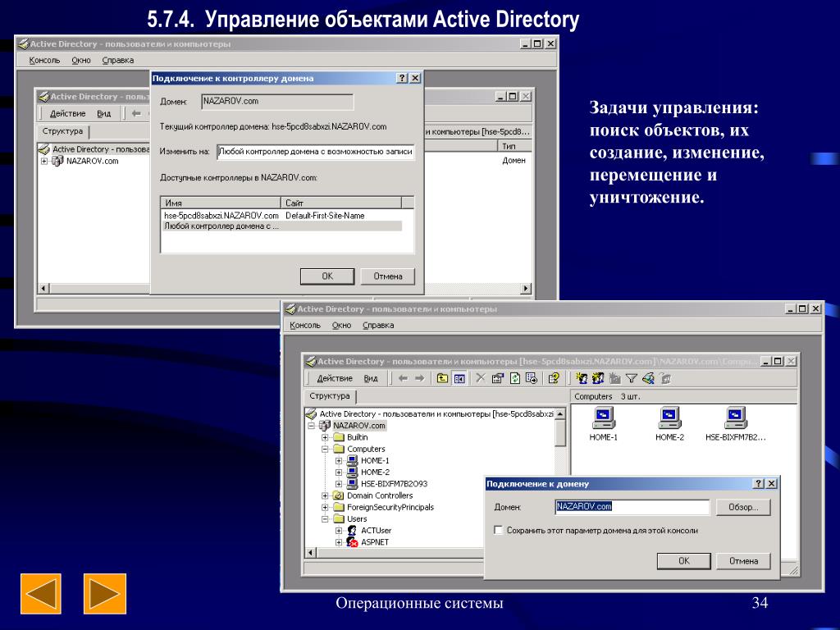Click OK in the Подключение к контроллеру домена dialog

(327, 276)
